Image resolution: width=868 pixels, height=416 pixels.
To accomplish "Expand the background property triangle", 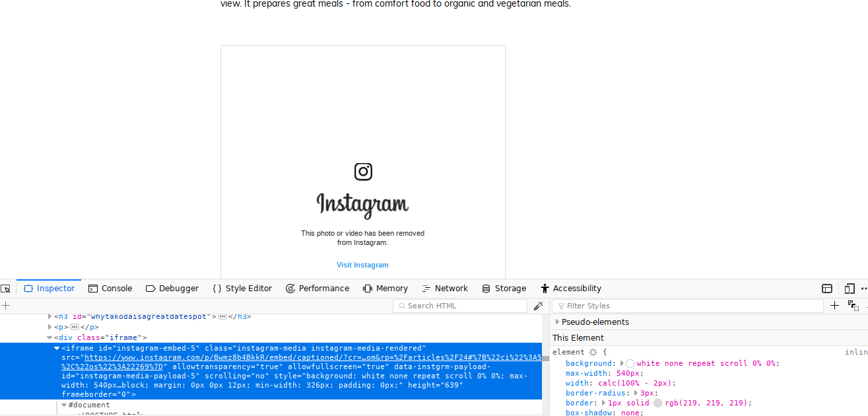I will tap(622, 363).
